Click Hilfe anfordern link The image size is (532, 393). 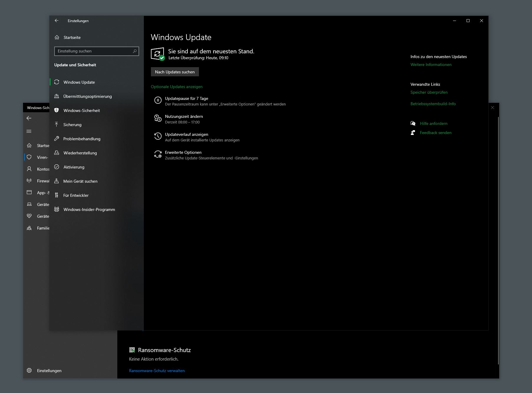coord(434,123)
